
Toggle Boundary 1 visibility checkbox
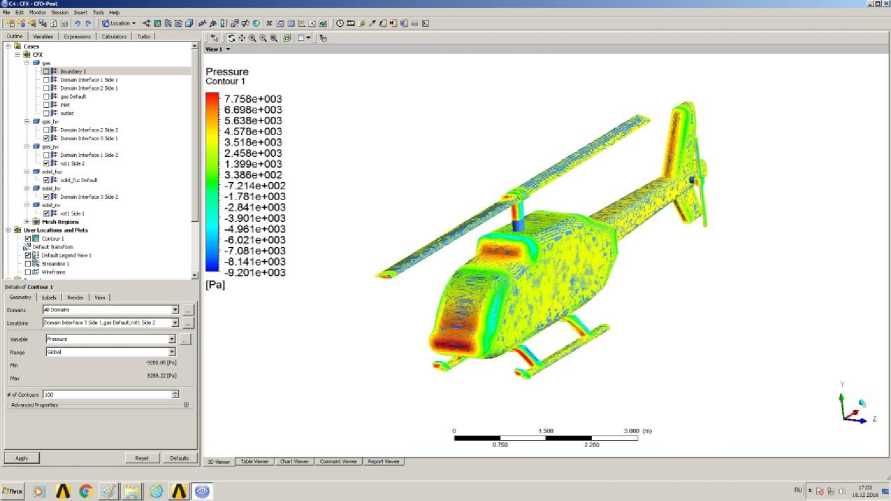point(46,72)
